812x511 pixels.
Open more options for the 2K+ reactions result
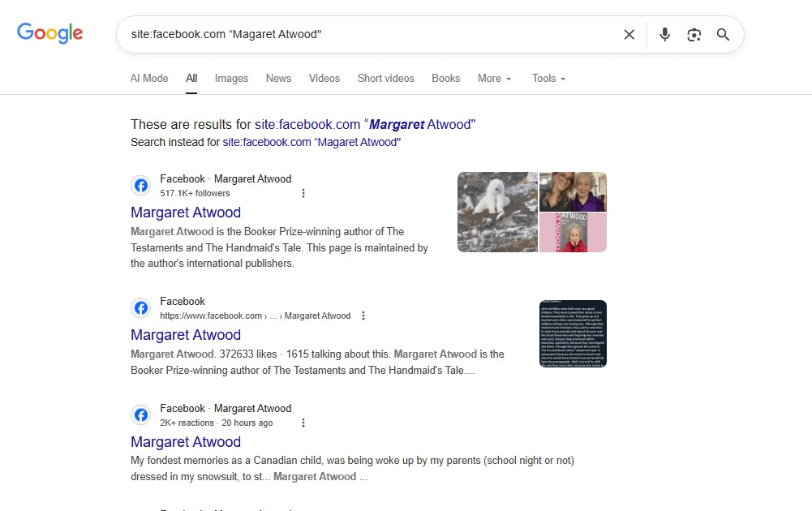(303, 423)
